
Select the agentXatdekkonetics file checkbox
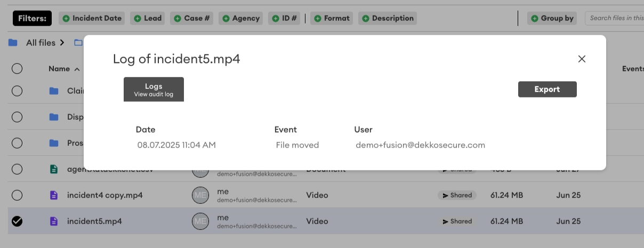[x=17, y=169]
